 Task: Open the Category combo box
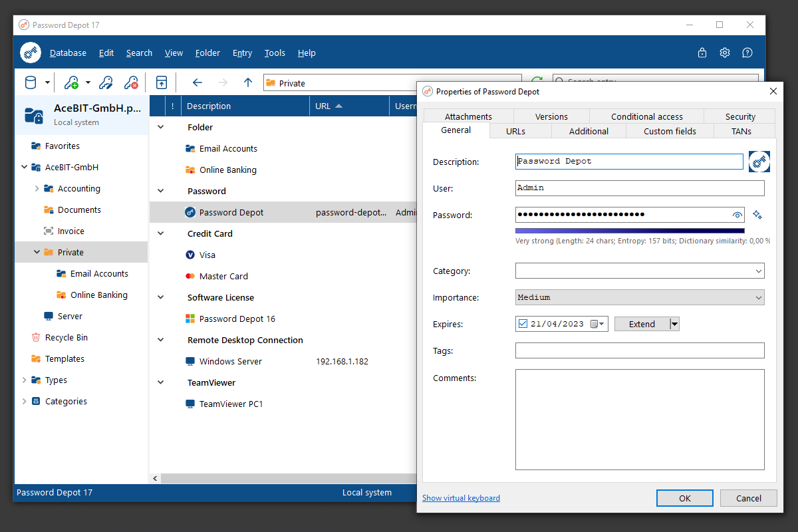(x=640, y=271)
